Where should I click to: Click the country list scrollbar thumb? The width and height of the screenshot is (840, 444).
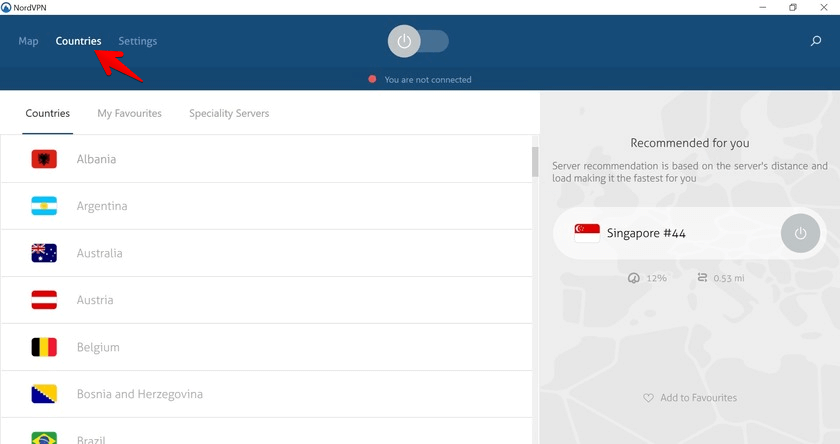(x=535, y=162)
